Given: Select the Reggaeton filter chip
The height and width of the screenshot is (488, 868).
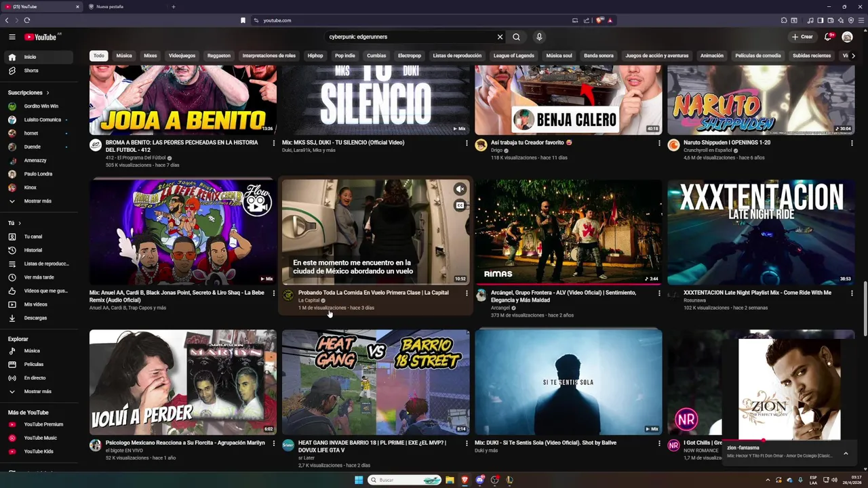Looking at the screenshot, I should coord(219,56).
